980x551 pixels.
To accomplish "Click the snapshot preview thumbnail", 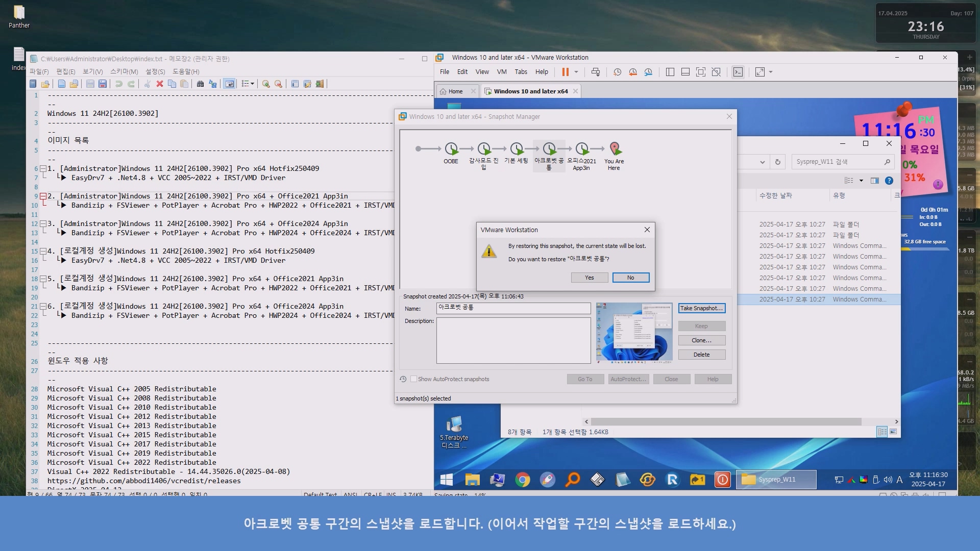I will tap(634, 332).
